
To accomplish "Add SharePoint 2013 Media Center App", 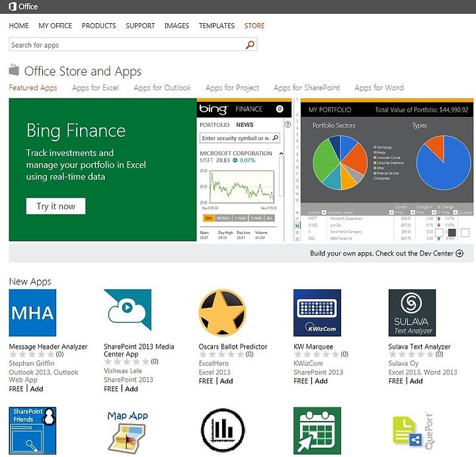I will pyautogui.click(x=132, y=389).
